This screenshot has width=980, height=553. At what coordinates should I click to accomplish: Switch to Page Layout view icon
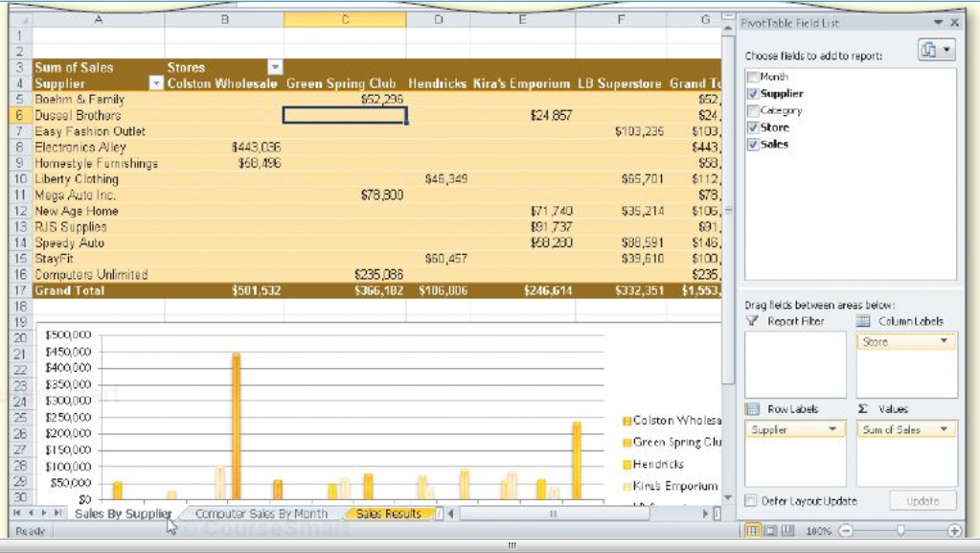[770, 531]
